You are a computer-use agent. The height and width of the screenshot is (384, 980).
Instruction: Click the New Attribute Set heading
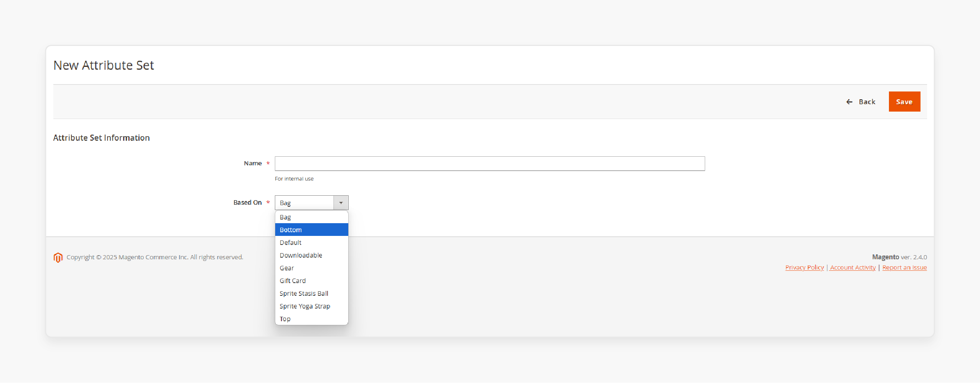(x=104, y=66)
